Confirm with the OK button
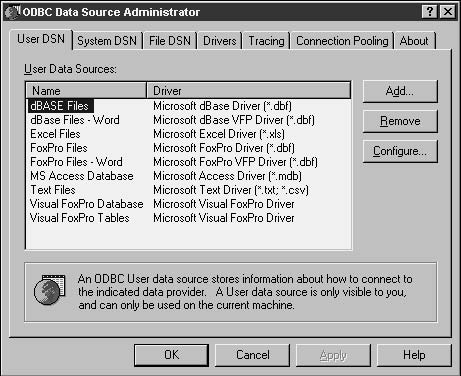This screenshot has width=461, height=376. tap(172, 355)
